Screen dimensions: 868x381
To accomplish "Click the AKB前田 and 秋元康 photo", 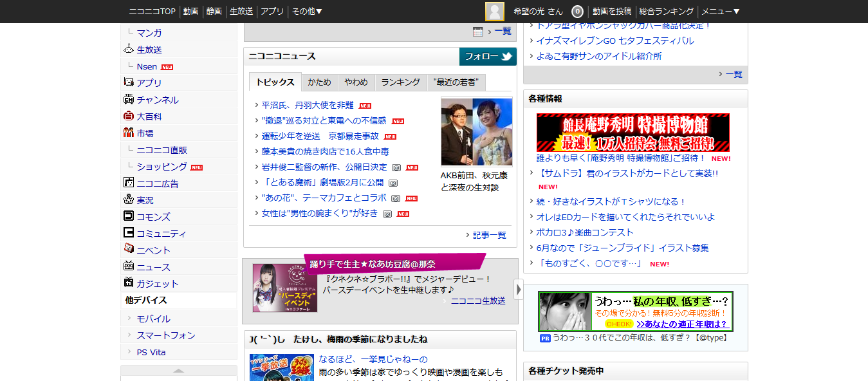I will (x=477, y=132).
